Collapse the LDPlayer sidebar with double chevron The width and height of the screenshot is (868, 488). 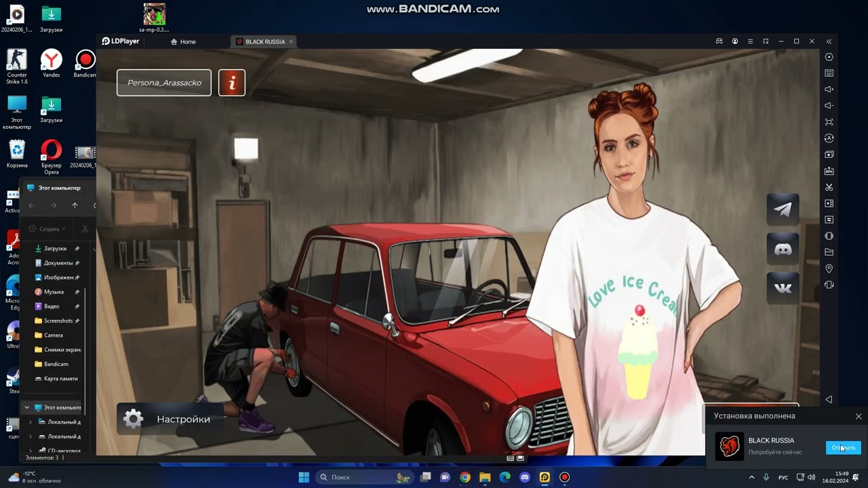829,41
